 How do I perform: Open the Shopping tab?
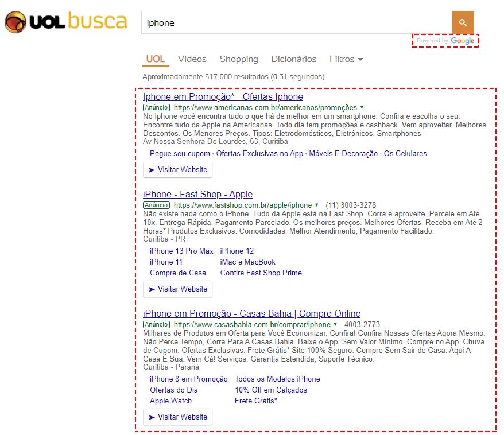pos(239,59)
